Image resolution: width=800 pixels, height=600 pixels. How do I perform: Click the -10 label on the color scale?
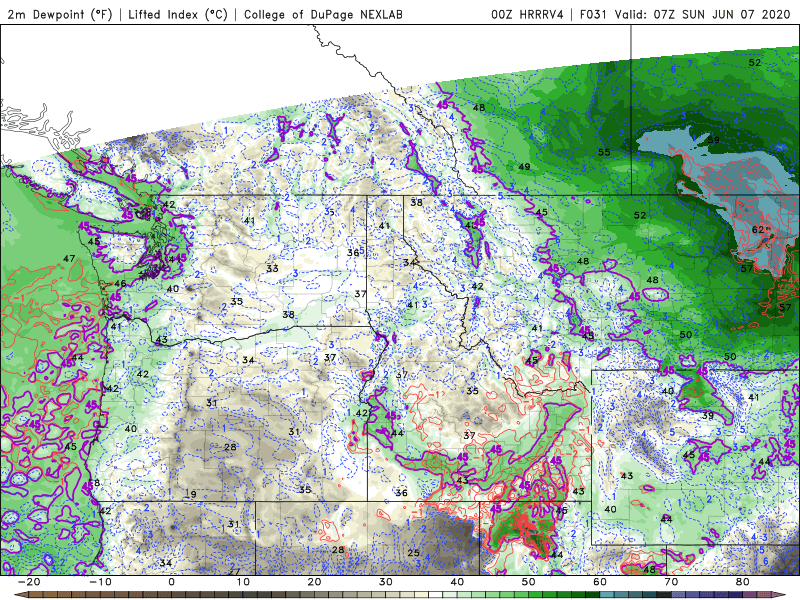click(x=99, y=582)
